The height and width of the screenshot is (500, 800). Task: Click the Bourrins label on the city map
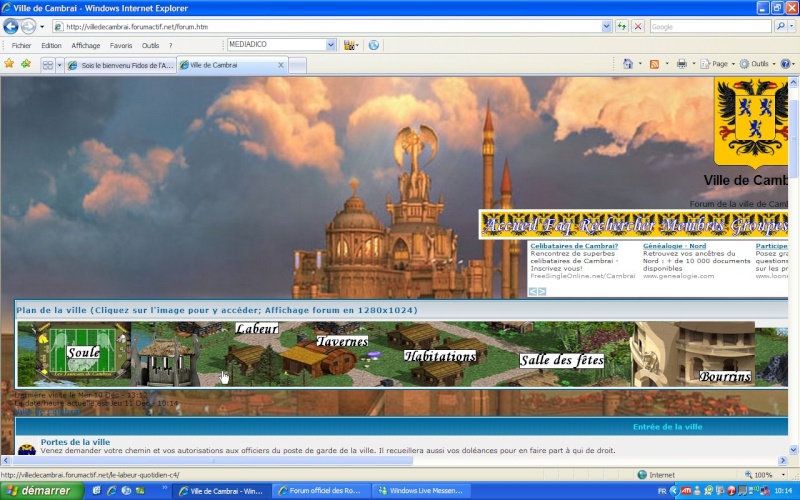(725, 377)
